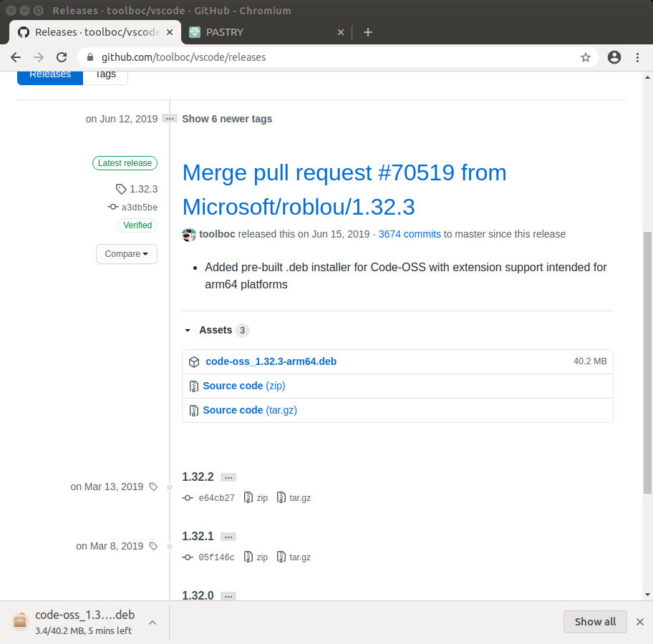This screenshot has width=653, height=644.
Task: Close the PASTRY tab
Action: tap(341, 32)
